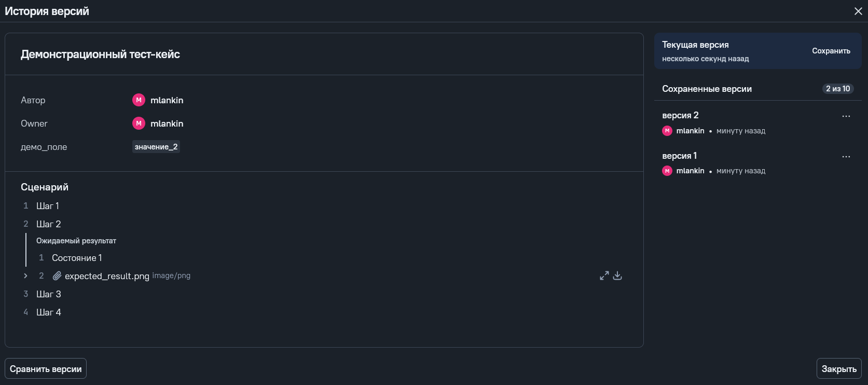Click the Сохранить button

click(831, 51)
